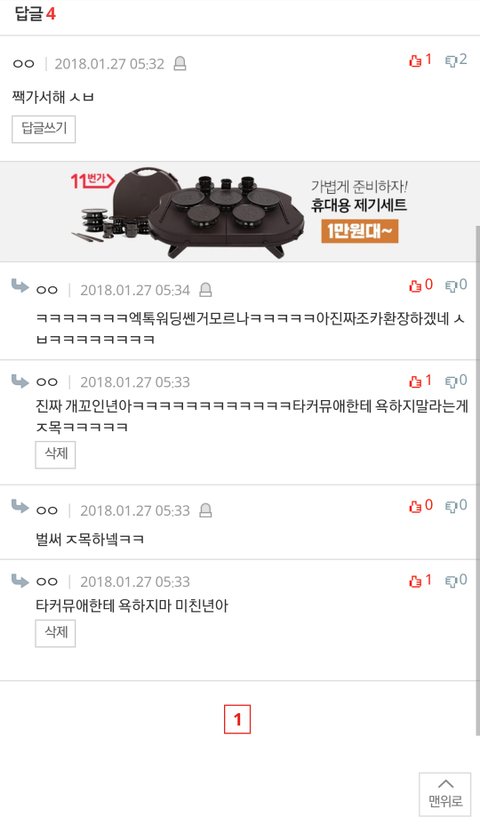The image size is (480, 826).
Task: Click the 답글 4 header
Action: 35,13
